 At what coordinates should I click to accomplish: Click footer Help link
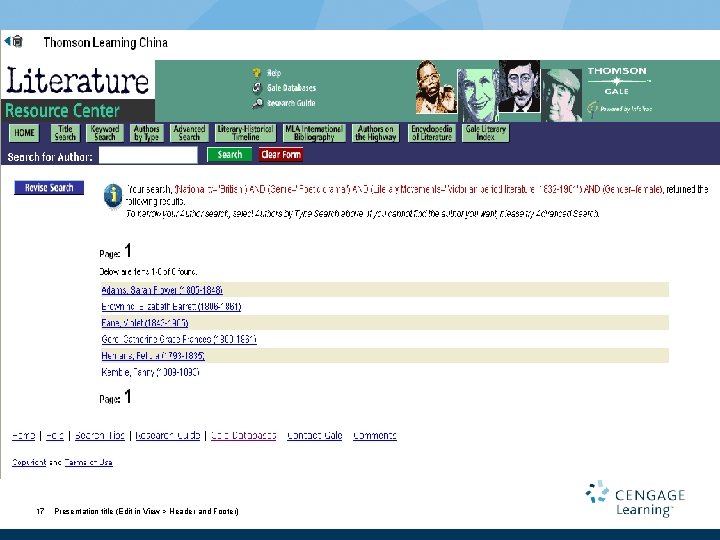[x=55, y=435]
